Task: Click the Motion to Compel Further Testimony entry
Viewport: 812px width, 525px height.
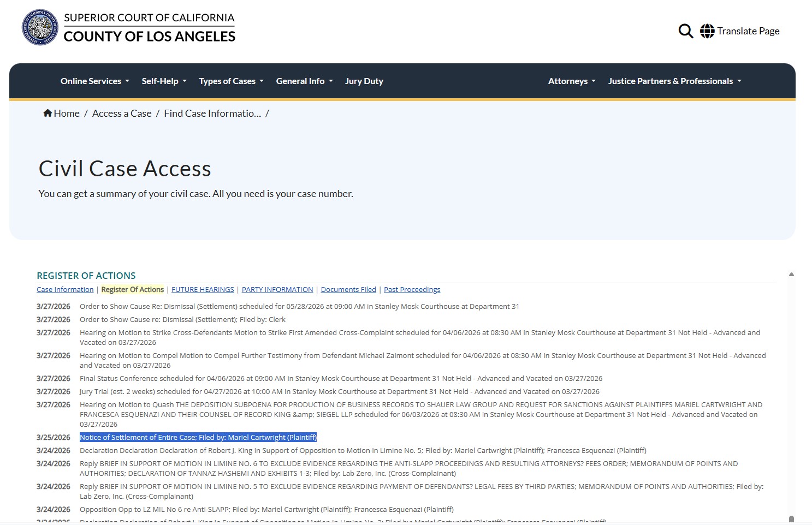Action: click(423, 360)
